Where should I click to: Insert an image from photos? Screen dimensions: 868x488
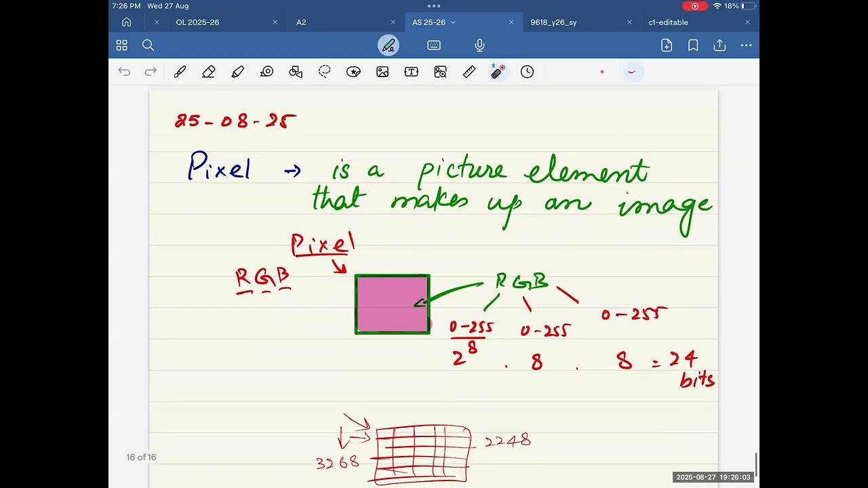tap(382, 72)
